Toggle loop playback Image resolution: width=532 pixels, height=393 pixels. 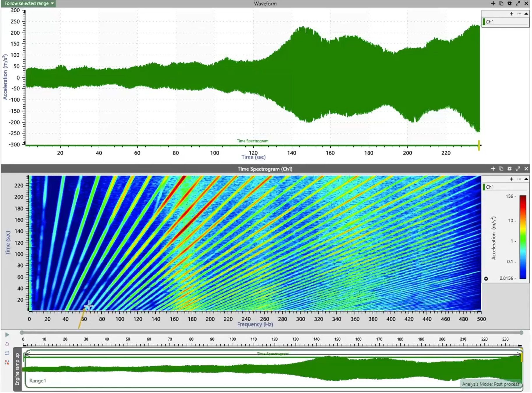(x=7, y=353)
